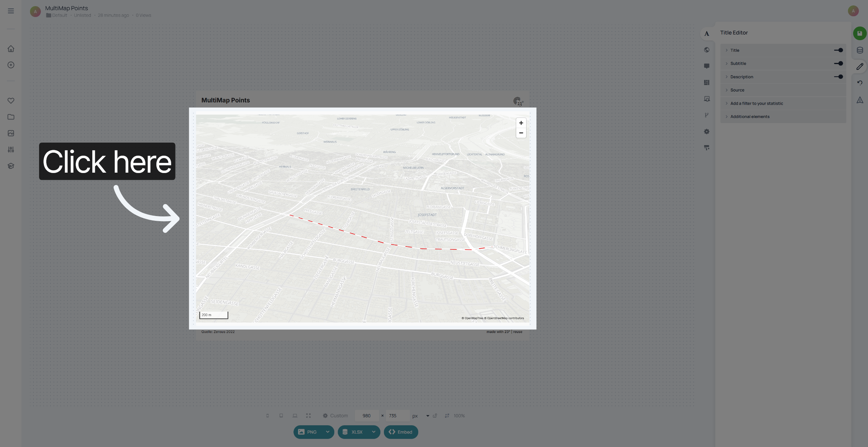This screenshot has height=447, width=868.
Task: Select fullscreen expand preview icon
Action: pos(308,416)
